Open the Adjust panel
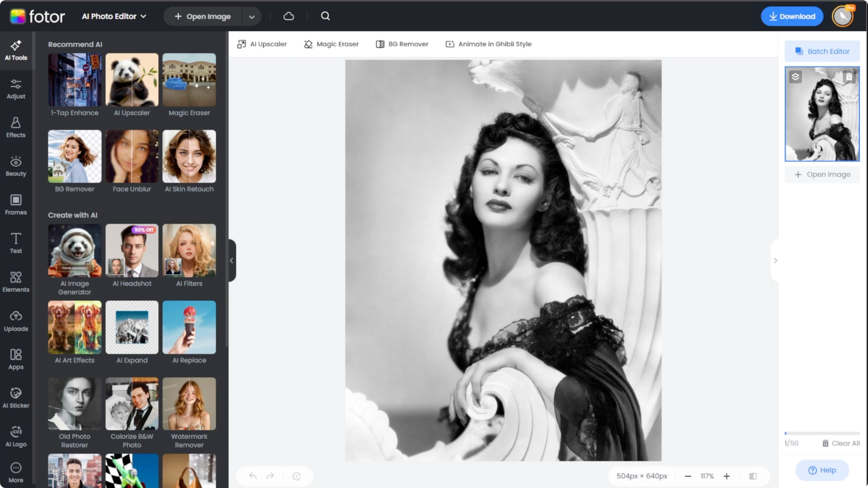 (16, 89)
